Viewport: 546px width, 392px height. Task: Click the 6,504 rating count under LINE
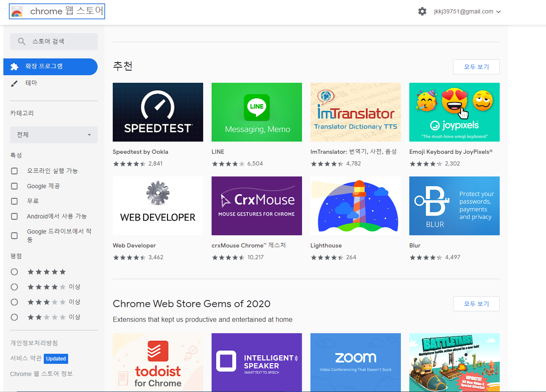pyautogui.click(x=255, y=163)
